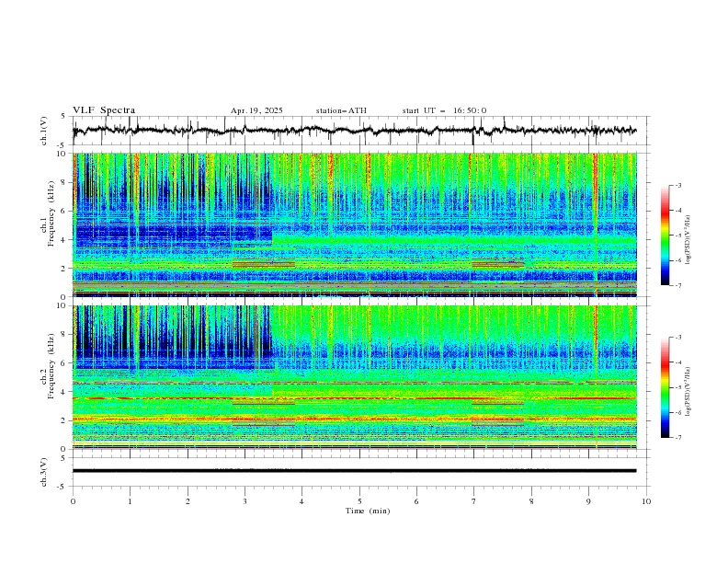Screen dimensions: 728x563
Task: Click the '-7' label on lower colorbar
Action: click(x=677, y=438)
